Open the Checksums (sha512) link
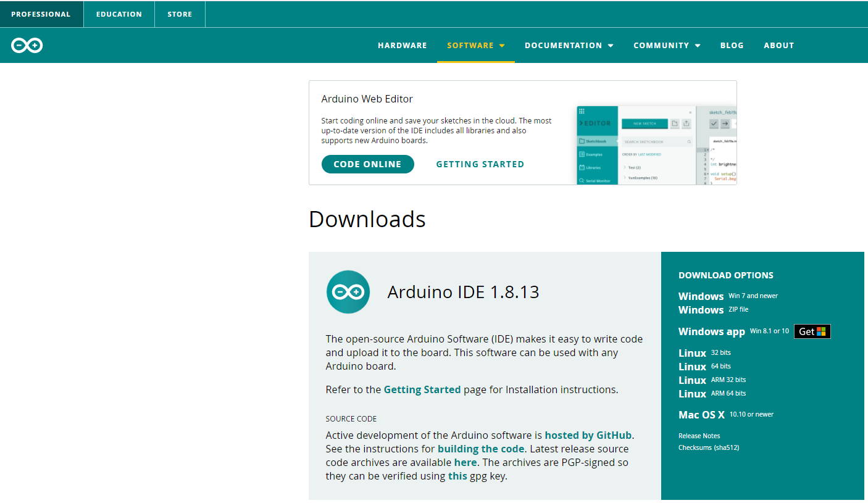Screen dimensions: 868x503 [x=709, y=447]
